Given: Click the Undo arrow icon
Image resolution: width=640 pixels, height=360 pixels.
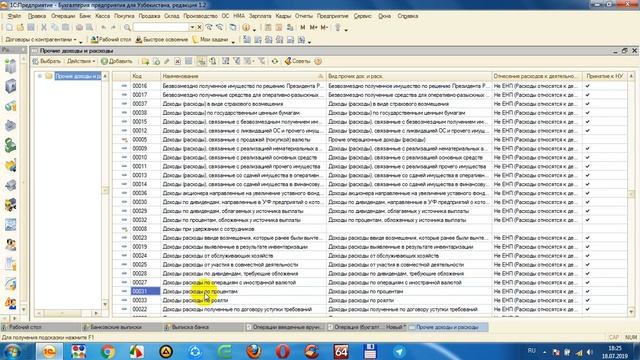Looking at the screenshot, I should click(104, 27).
